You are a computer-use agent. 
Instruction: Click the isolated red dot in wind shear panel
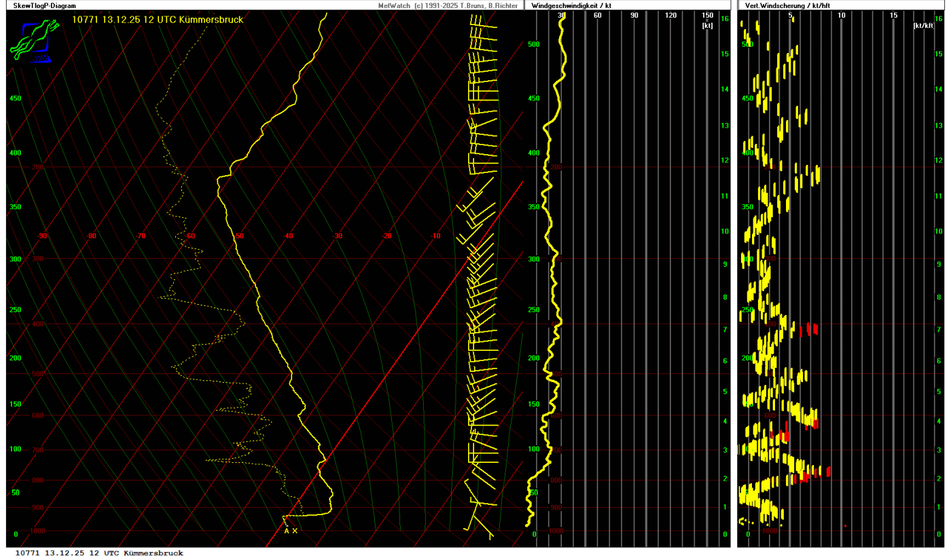tap(845, 526)
